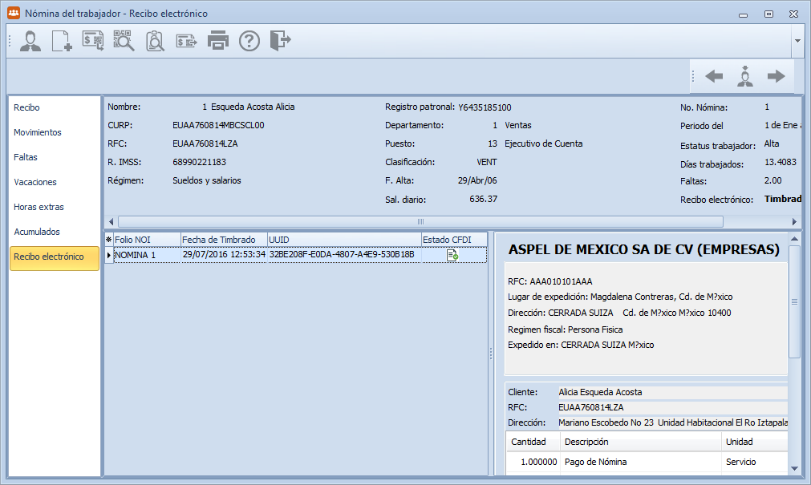Click the horizontal scrollbar right arrow
Image resolution: width=811 pixels, height=485 pixels.
[x=794, y=222]
